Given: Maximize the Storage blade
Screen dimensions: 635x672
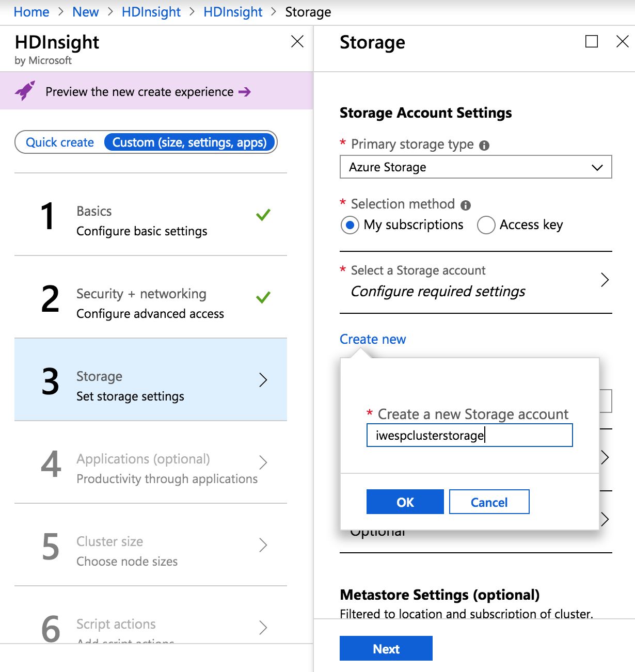Looking at the screenshot, I should click(592, 41).
